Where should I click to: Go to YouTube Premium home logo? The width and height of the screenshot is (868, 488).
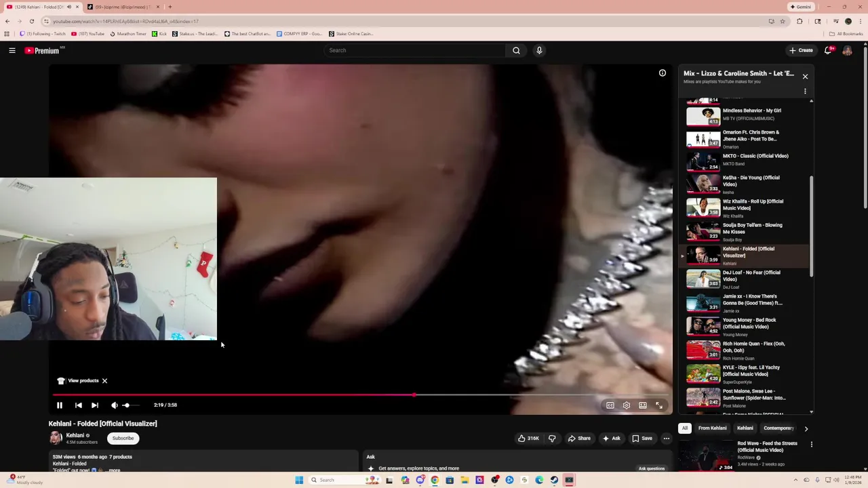pyautogui.click(x=43, y=50)
